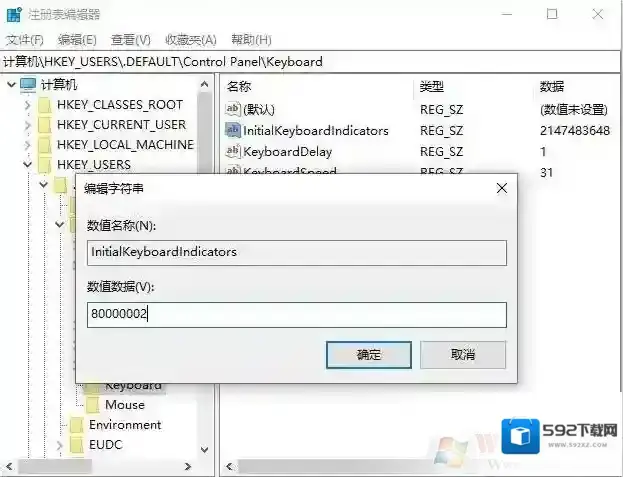623x477 pixels.
Task: Click the Registry Editor app icon in title bar
Action: coord(14,15)
